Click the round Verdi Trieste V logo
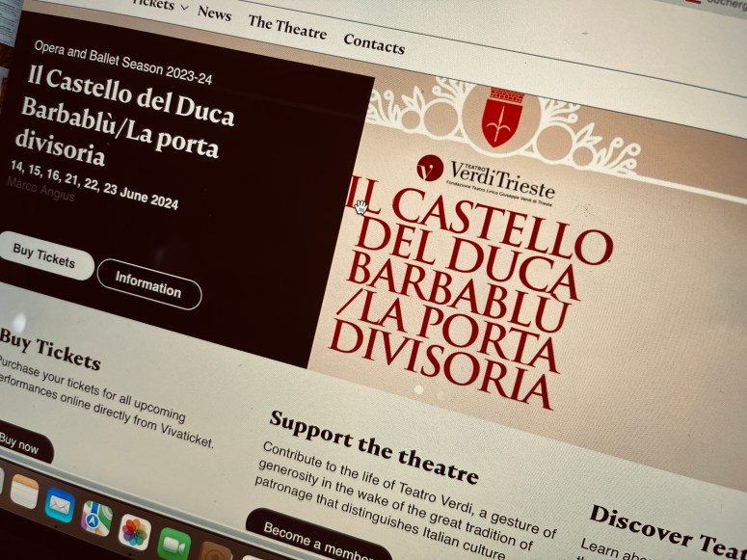 430,169
